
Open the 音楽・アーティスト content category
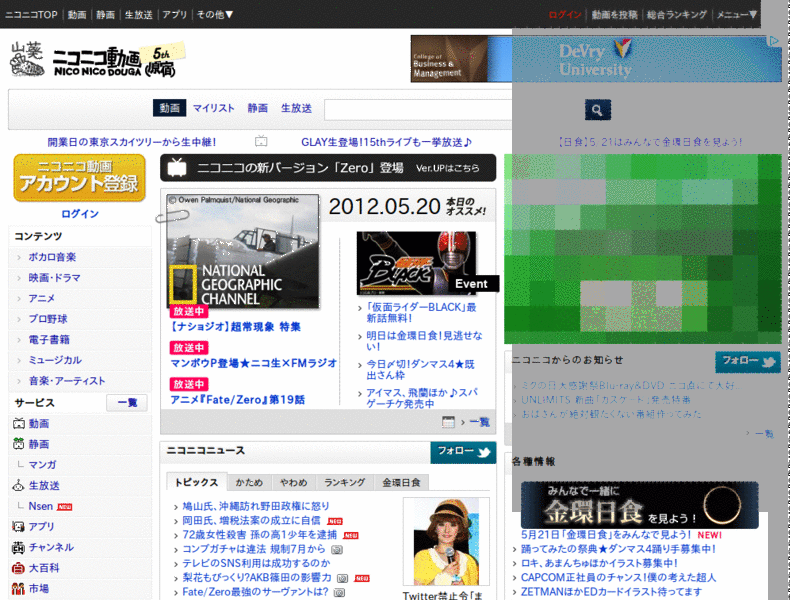pyautogui.click(x=67, y=381)
